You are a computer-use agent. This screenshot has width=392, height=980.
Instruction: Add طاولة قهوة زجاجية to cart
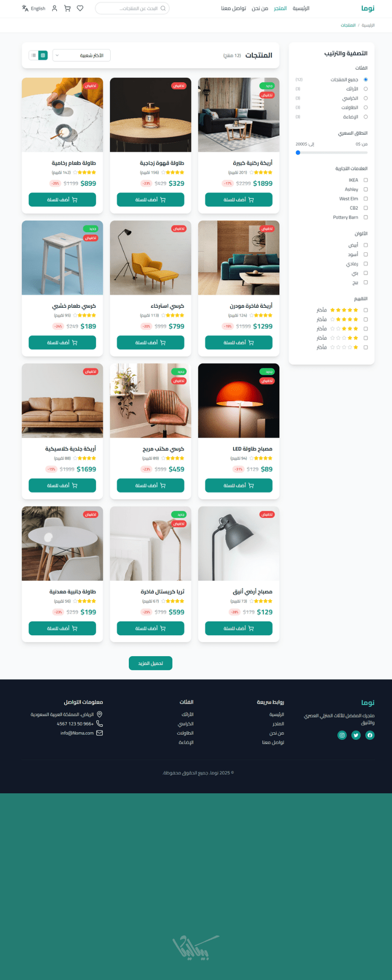point(150,200)
